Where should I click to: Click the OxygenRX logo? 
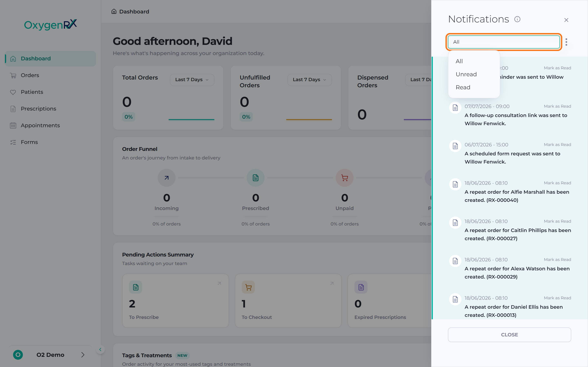(x=51, y=24)
